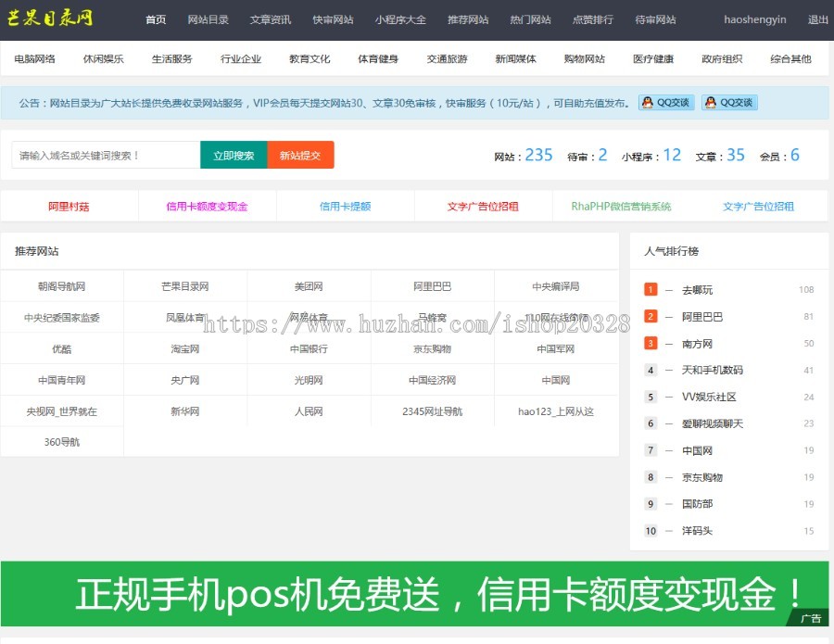This screenshot has width=834, height=644.
Task: Open the haoshengyin user account link
Action: pyautogui.click(x=754, y=19)
